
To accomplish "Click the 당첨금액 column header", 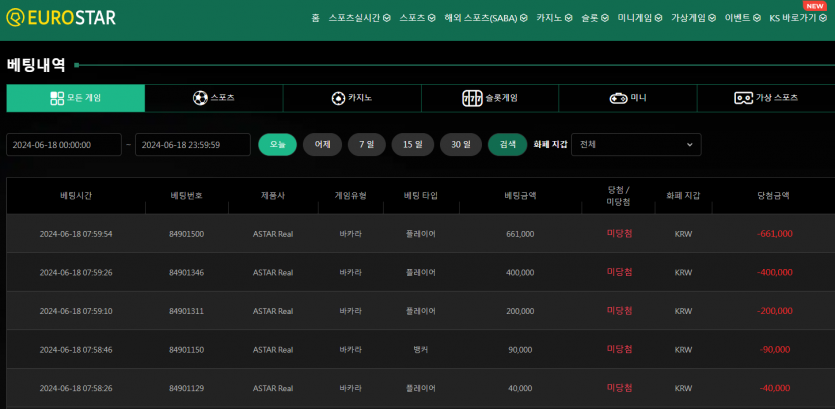I will tap(773, 195).
